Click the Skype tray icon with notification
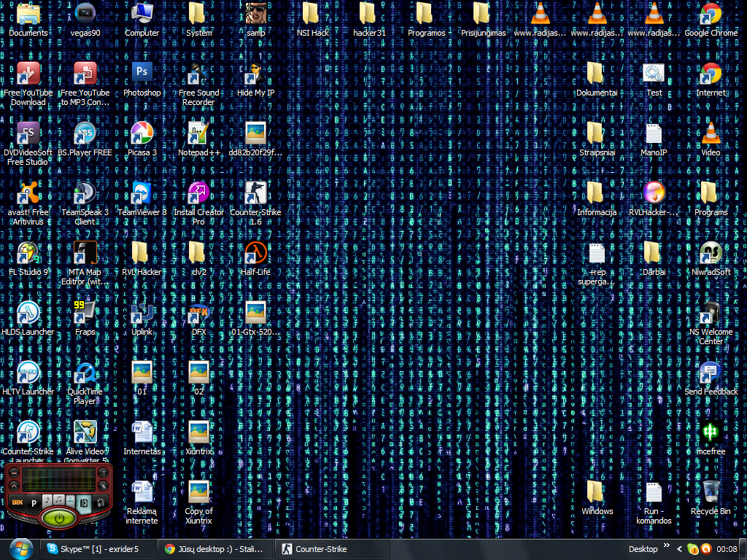The width and height of the screenshot is (747, 560). click(x=693, y=549)
